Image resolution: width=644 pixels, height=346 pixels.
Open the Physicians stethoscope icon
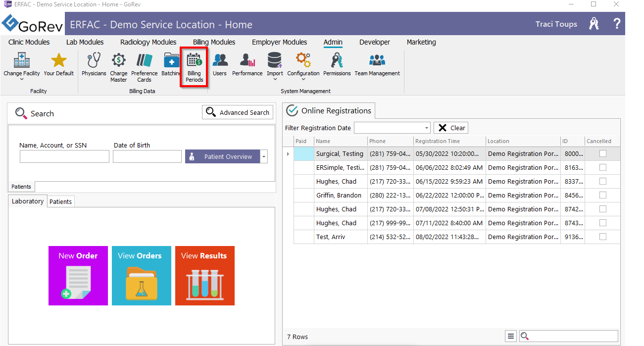click(94, 61)
